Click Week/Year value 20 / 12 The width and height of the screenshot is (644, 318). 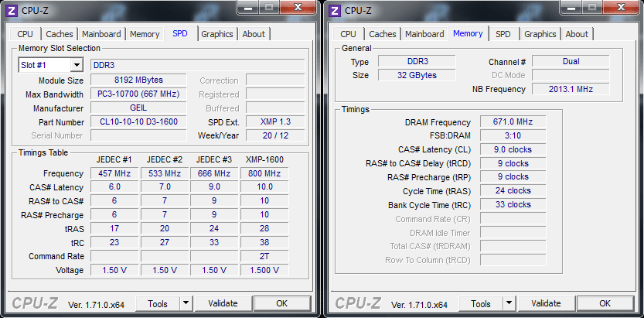(275, 135)
